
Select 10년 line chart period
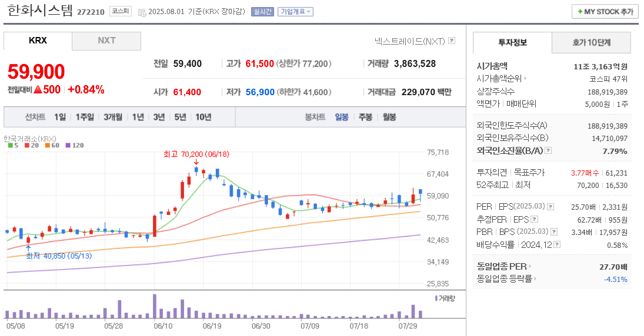(203, 117)
